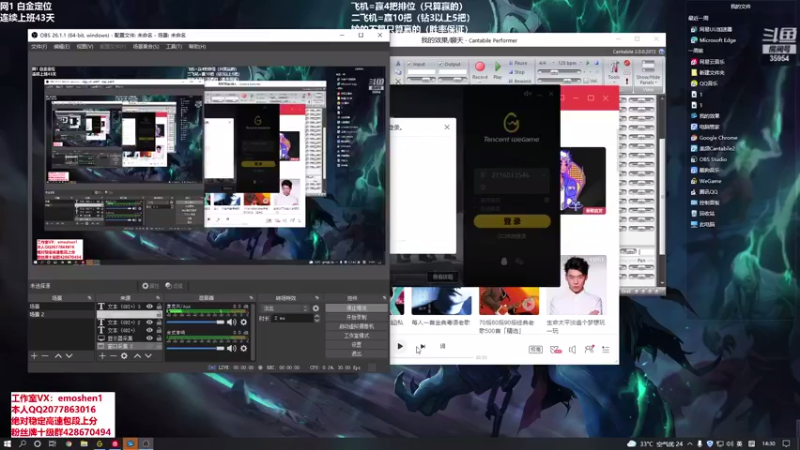The width and height of the screenshot is (800, 450).
Task: Click Cantabile red Record button
Action: coord(480,70)
